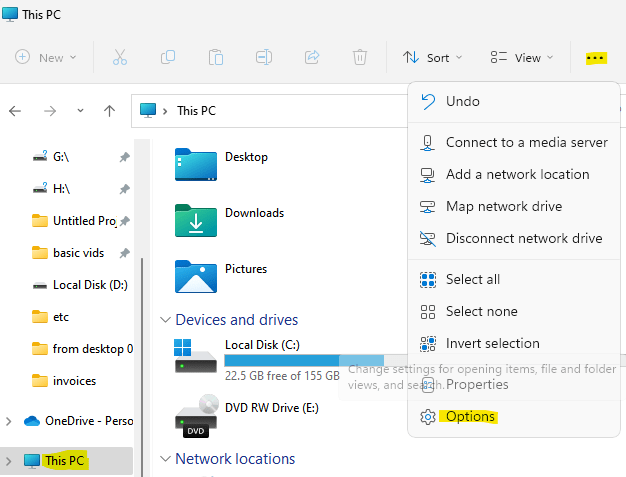The width and height of the screenshot is (626, 477).
Task: Collapse the Devices and drives section
Action: click(x=165, y=320)
